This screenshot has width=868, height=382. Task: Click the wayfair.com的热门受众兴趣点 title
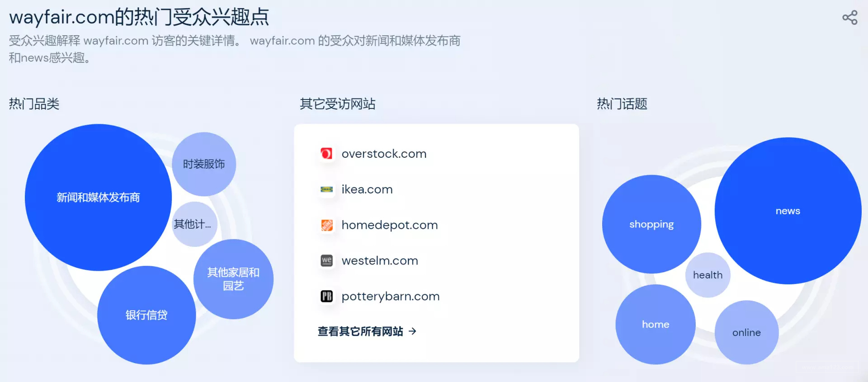click(139, 17)
